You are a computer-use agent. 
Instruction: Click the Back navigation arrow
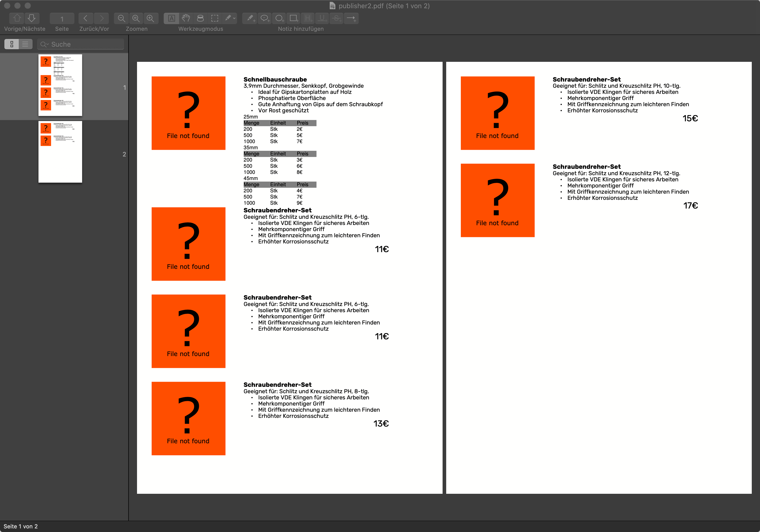(x=86, y=18)
